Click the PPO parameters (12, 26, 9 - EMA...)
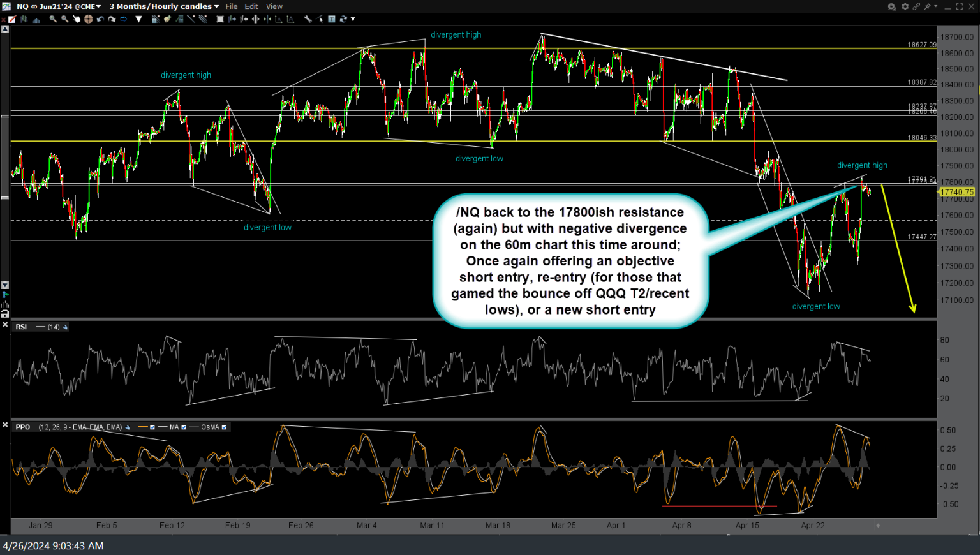Screen dimensions: 980x555 [x=80, y=427]
